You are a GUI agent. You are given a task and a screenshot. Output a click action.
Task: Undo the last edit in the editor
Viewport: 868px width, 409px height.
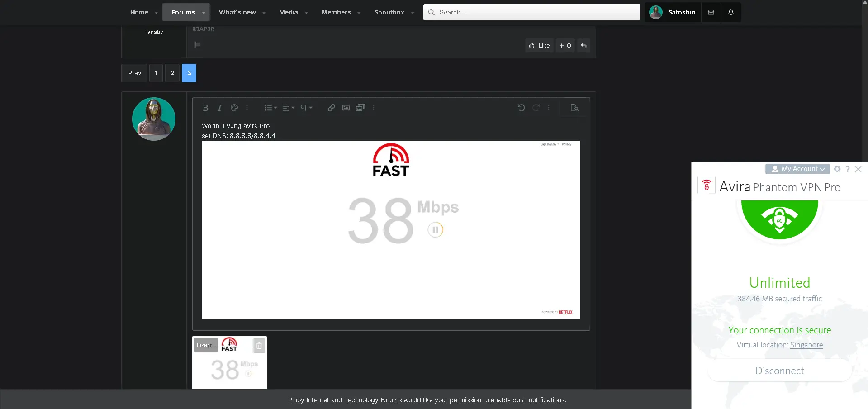coord(522,108)
